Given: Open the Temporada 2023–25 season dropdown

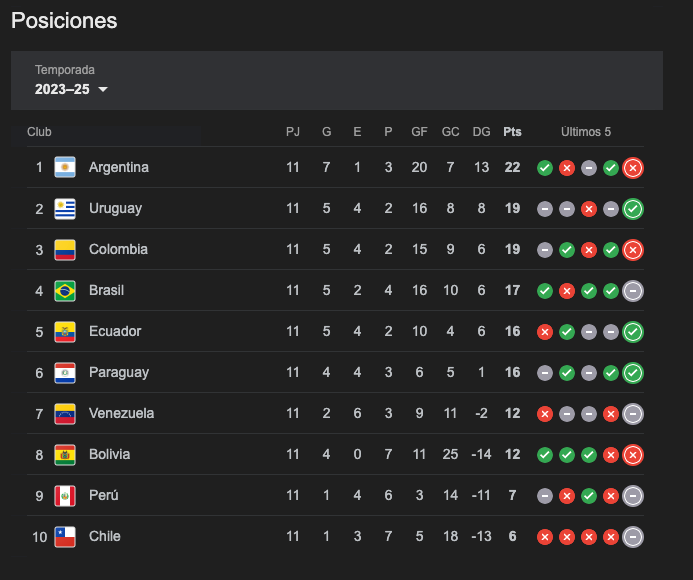Looking at the screenshot, I should (70, 89).
